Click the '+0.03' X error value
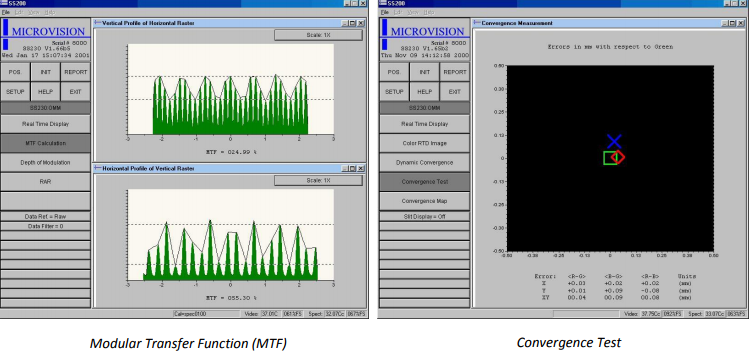The image size is (749, 363). coord(577,283)
